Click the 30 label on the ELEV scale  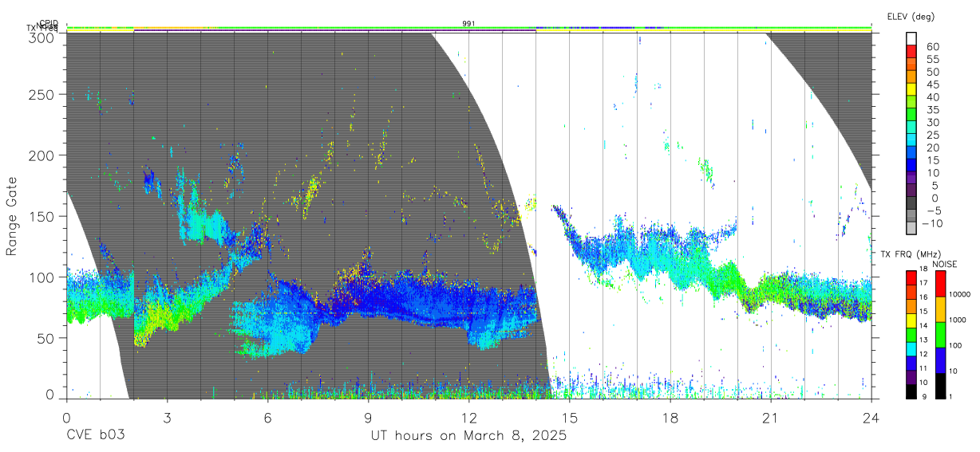pyautogui.click(x=933, y=123)
